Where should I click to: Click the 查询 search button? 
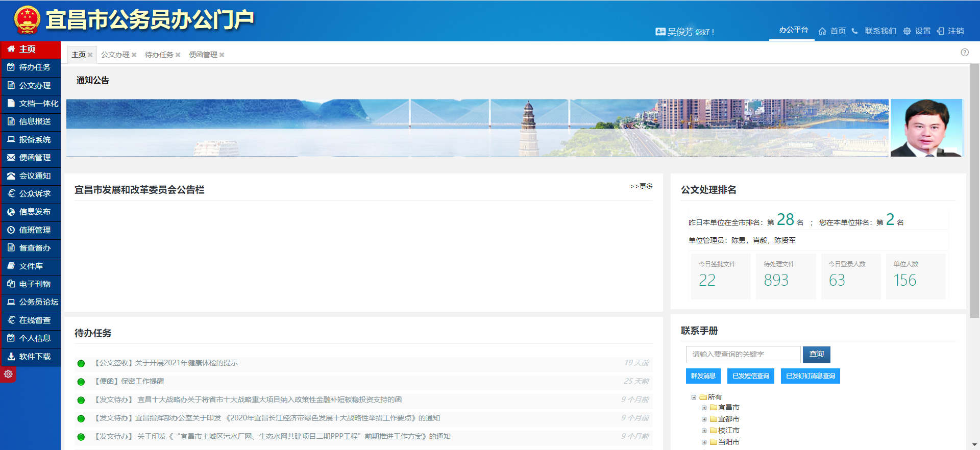(816, 354)
